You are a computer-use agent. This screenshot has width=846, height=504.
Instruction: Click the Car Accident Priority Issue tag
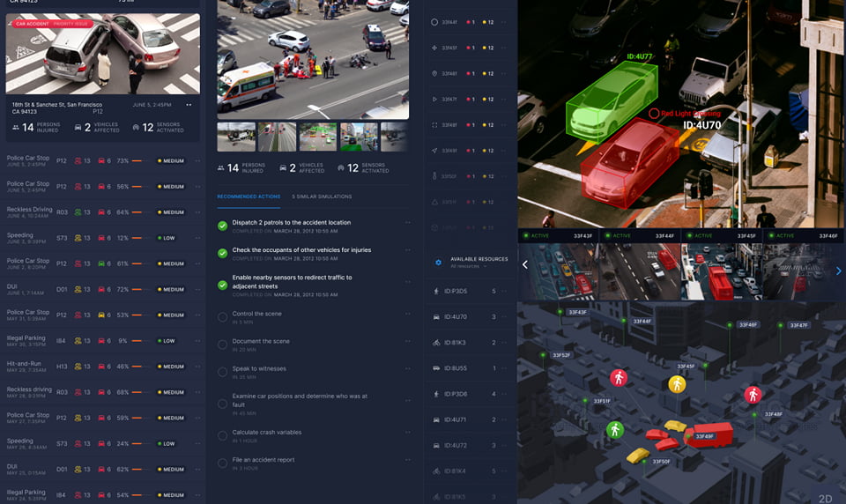point(52,24)
